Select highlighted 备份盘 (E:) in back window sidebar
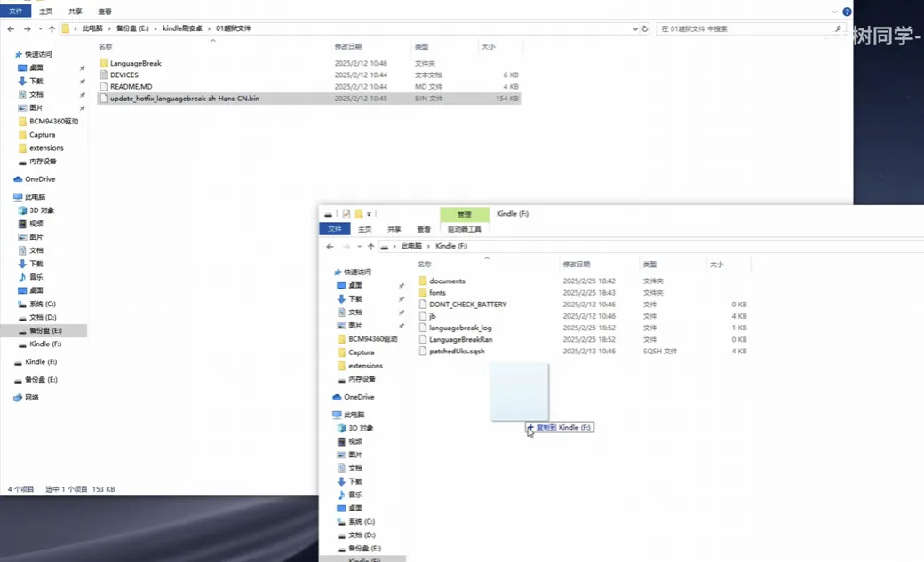 tap(45, 330)
